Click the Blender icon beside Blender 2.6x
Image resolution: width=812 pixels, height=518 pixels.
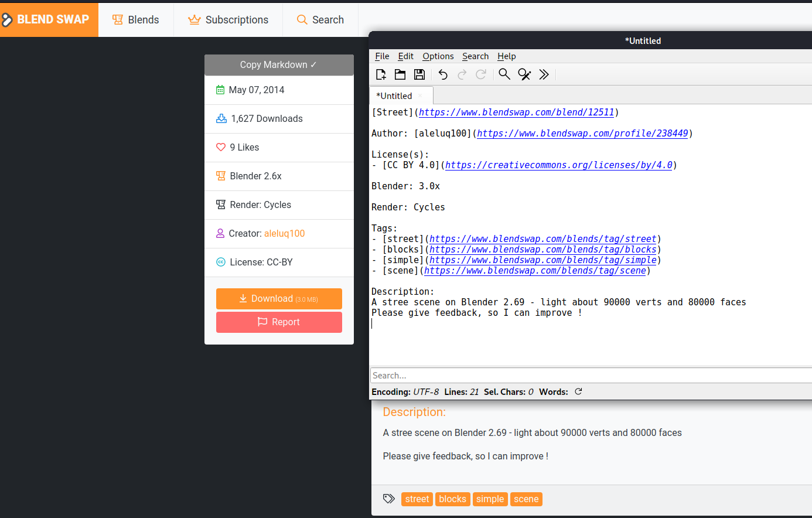[221, 176]
